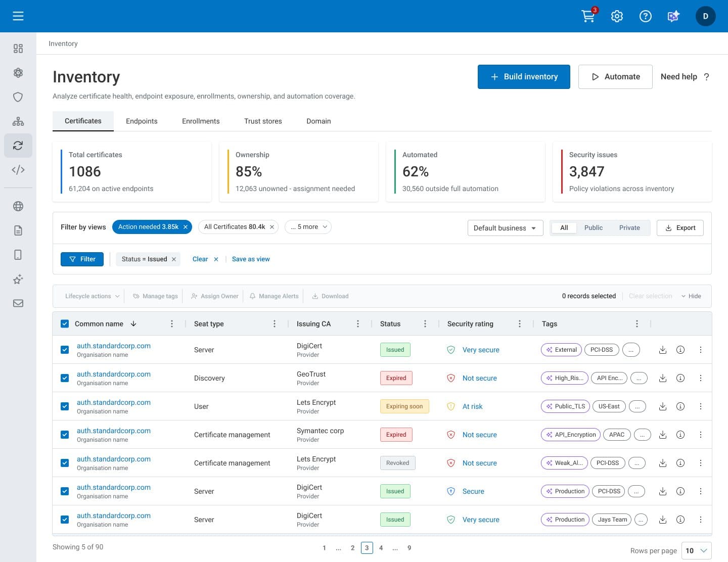Screen dimensions: 728x562
Task: Open dashboard icon in sidebar
Action: pos(18,49)
